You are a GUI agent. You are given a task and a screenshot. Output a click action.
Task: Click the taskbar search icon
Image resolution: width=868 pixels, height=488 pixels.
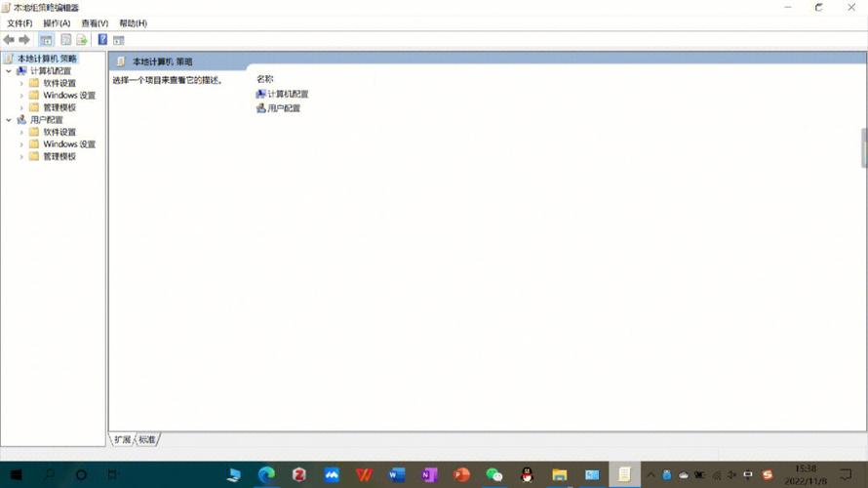50,474
